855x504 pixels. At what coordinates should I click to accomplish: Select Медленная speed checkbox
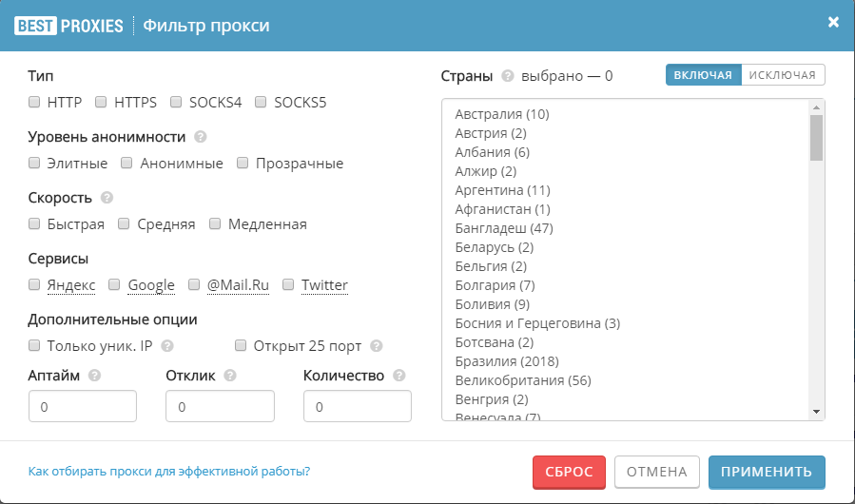click(x=215, y=223)
